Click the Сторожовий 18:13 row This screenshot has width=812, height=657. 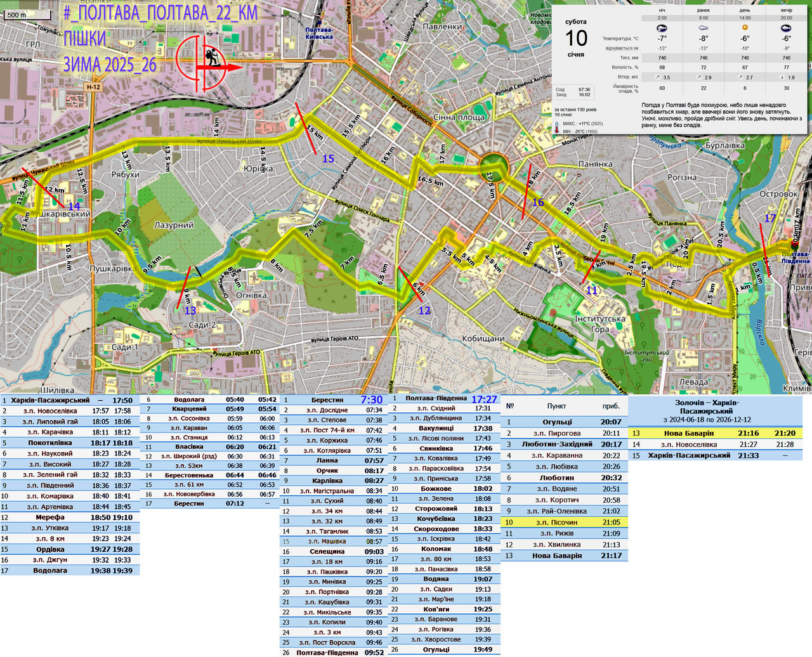444,509
